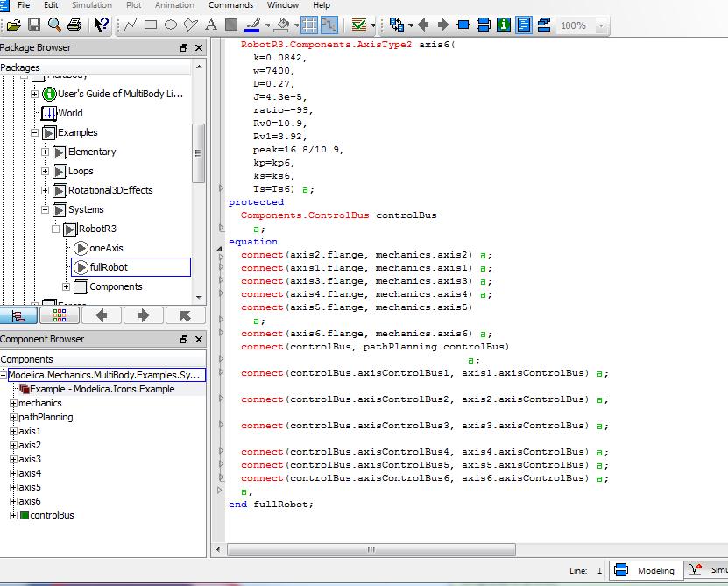Click the Package Browser scroll down arrow
The width and height of the screenshot is (728, 586).
click(199, 298)
